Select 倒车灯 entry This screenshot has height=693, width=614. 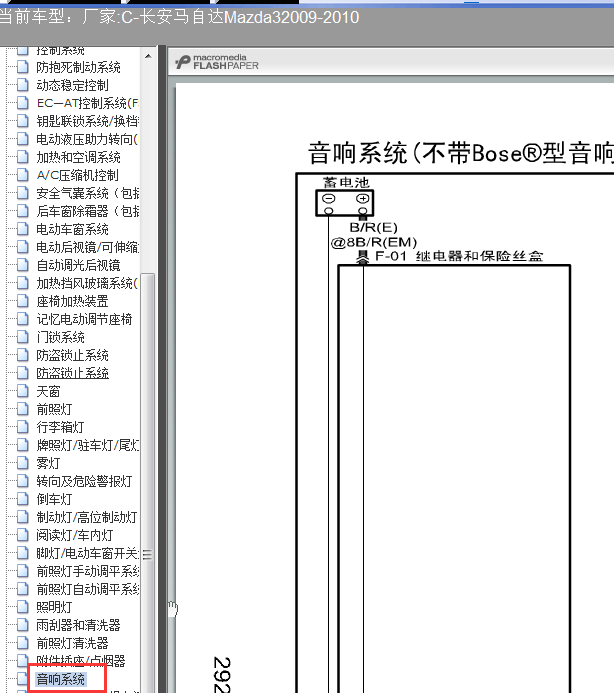click(54, 499)
